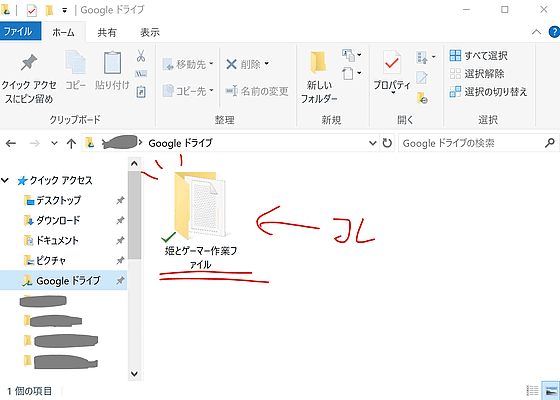
Task: Switch to large icons view icon
Action: (550, 390)
